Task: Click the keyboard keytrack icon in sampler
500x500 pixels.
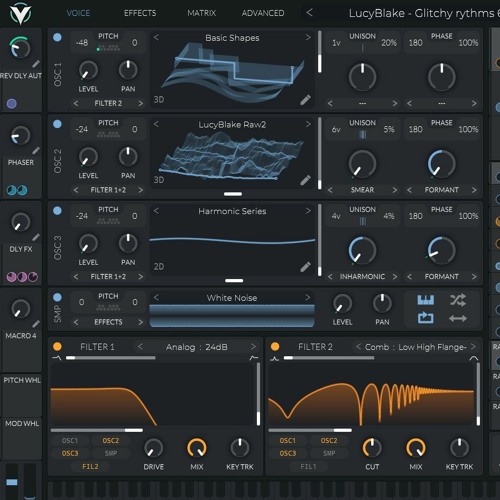Action: 426,300
